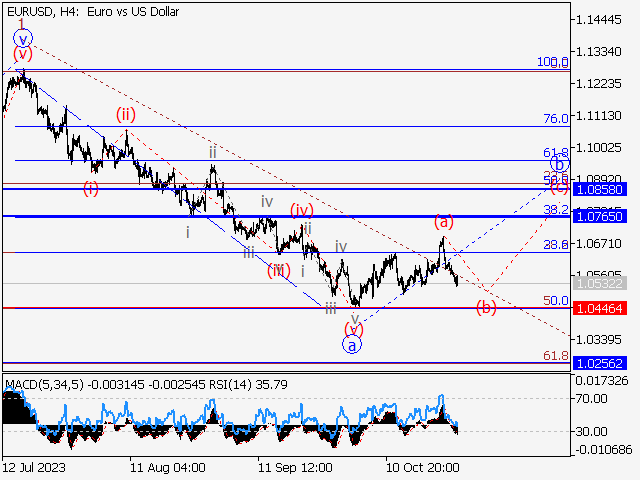The width and height of the screenshot is (640, 480).
Task: Click the red (iv) wave label
Action: [x=302, y=210]
